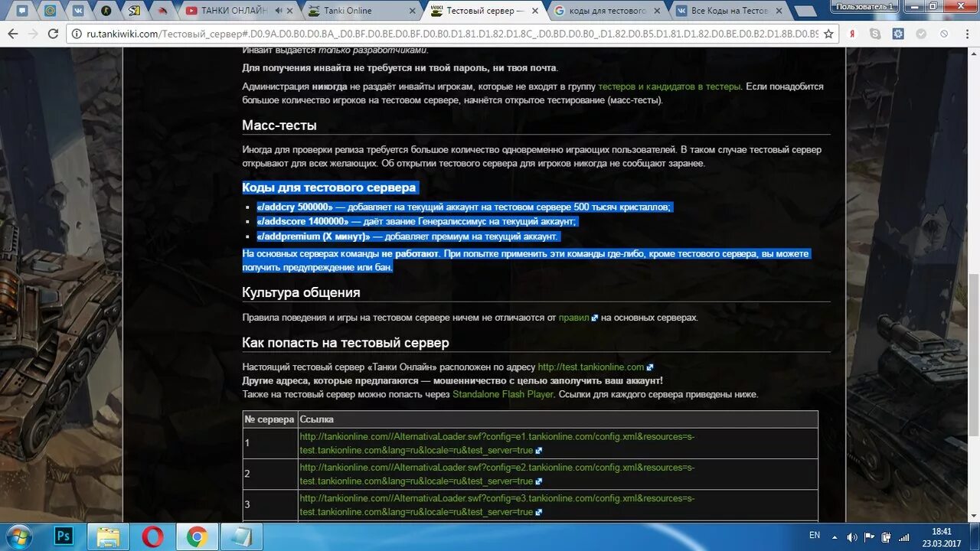Open the Standalone Flash Player link
Screen dimensions: 980x551
click(x=503, y=395)
